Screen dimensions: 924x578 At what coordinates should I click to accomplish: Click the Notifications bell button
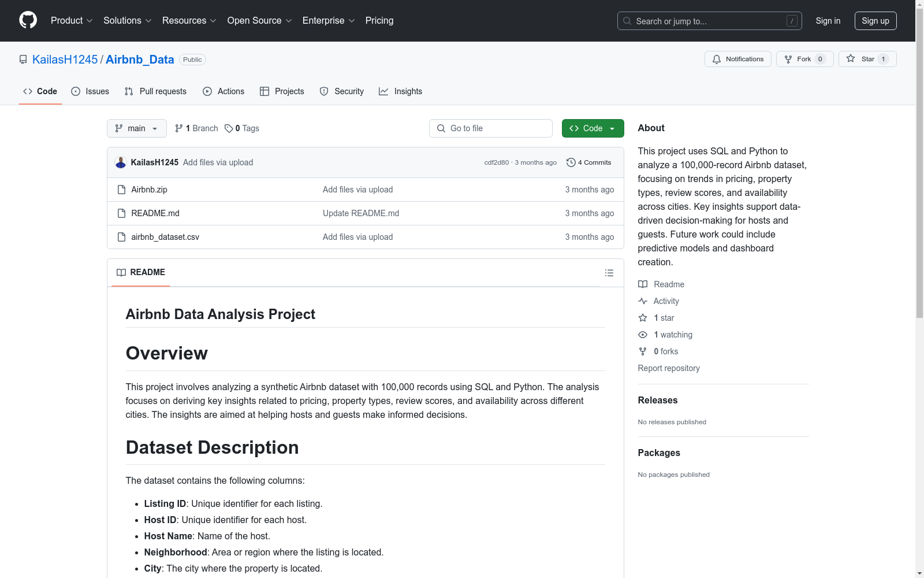click(737, 59)
